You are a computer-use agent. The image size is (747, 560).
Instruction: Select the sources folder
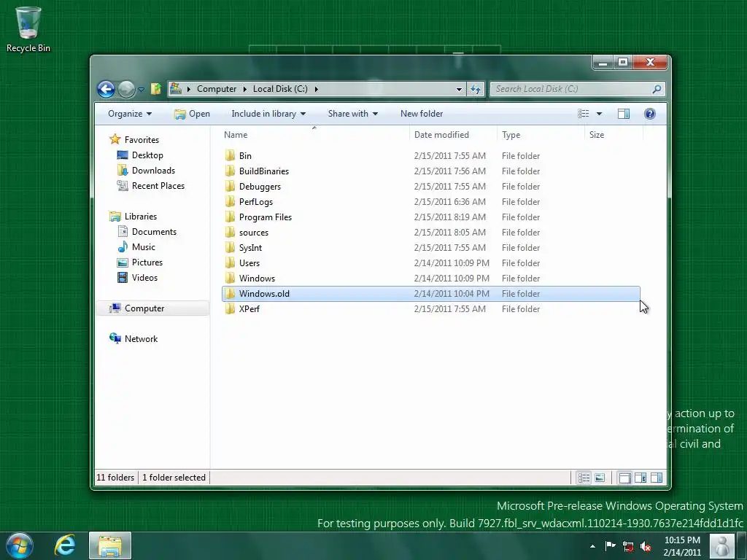(253, 233)
